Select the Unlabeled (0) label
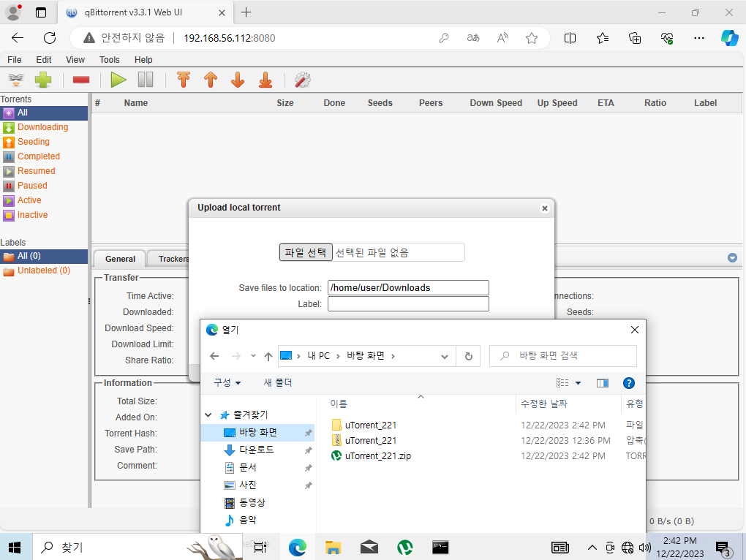Viewport: 746px width, 560px height. (44, 270)
